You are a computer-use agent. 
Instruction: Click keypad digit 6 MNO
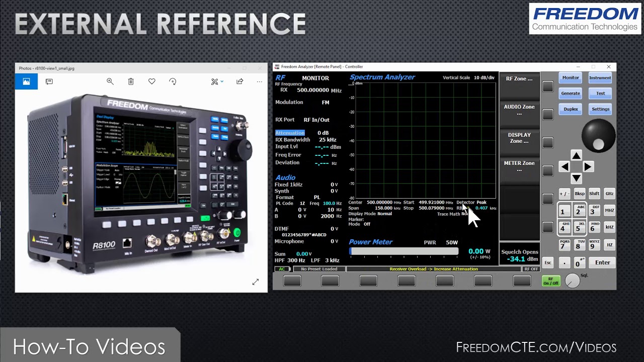pyautogui.click(x=594, y=228)
